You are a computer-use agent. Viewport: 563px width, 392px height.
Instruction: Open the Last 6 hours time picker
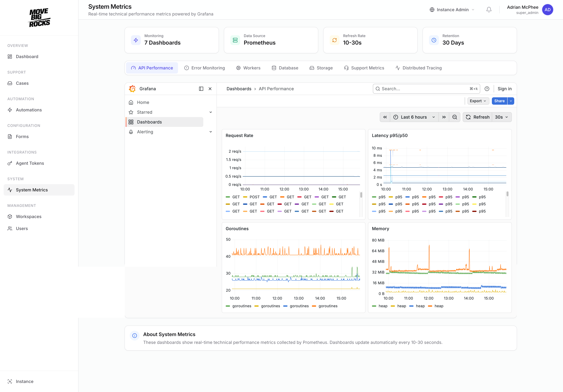tap(414, 117)
